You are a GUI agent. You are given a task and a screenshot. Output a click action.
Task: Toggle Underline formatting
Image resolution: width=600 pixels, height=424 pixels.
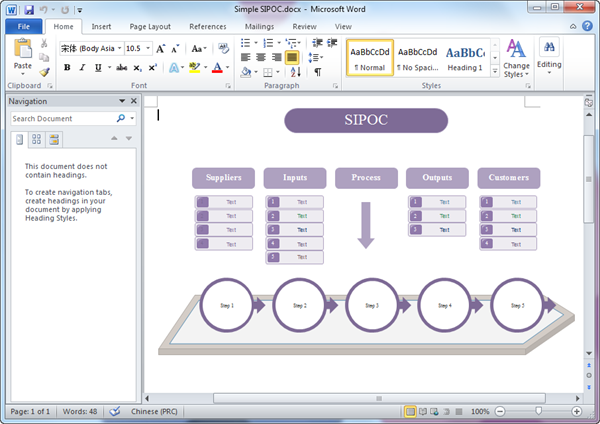point(98,67)
